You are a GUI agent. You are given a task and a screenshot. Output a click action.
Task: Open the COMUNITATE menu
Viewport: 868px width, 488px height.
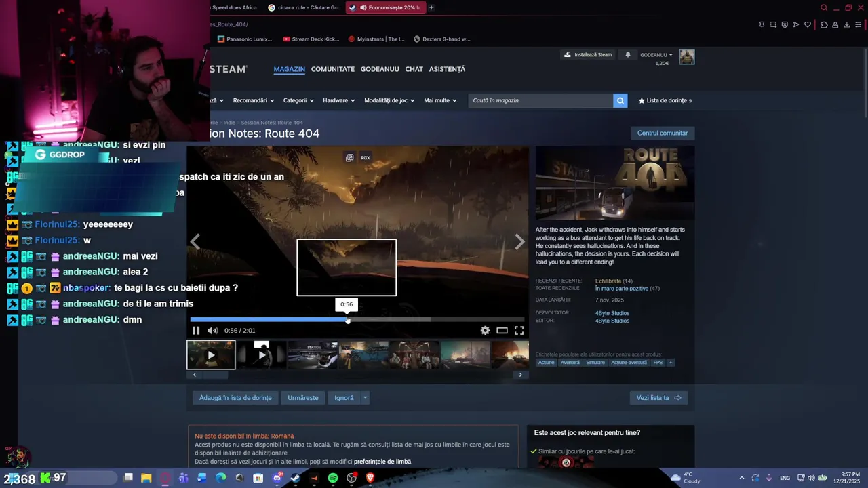(332, 69)
